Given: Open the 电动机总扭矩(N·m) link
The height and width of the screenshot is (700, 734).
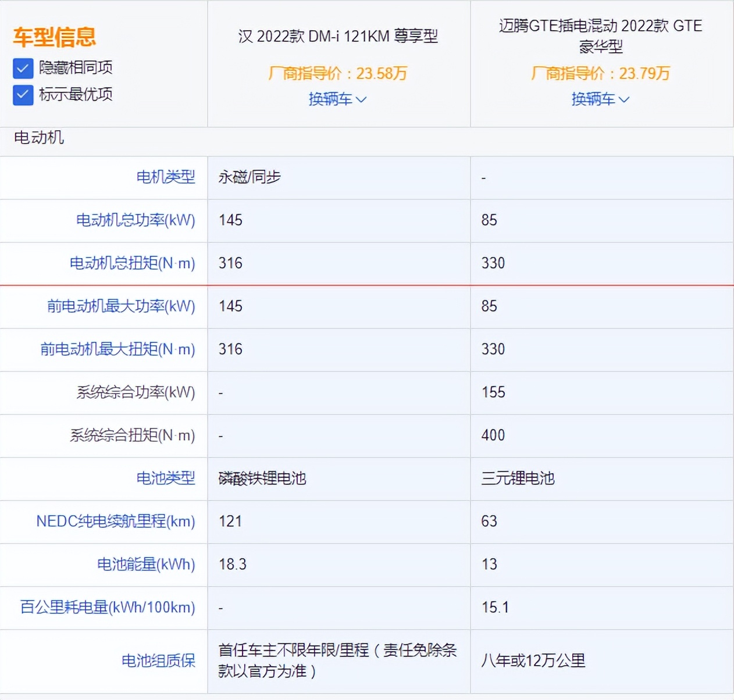Looking at the screenshot, I should tap(133, 263).
